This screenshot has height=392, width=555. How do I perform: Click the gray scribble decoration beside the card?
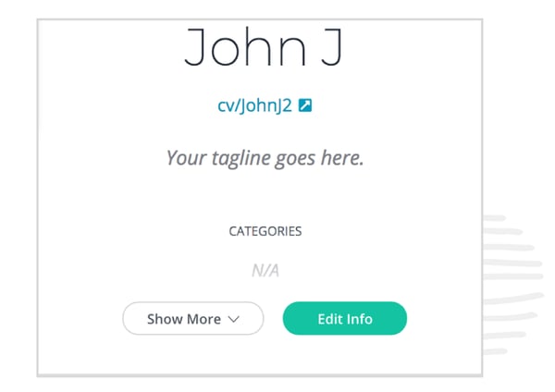coord(512,284)
